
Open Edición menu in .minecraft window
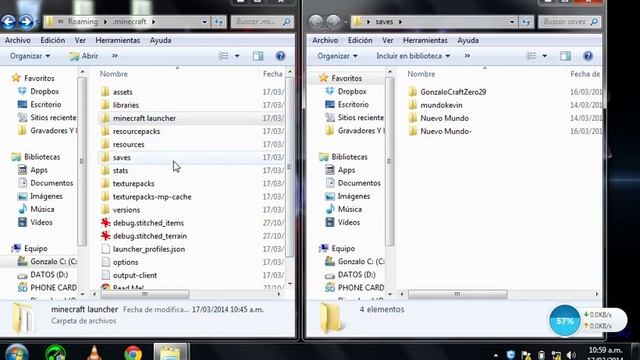[x=53, y=40]
